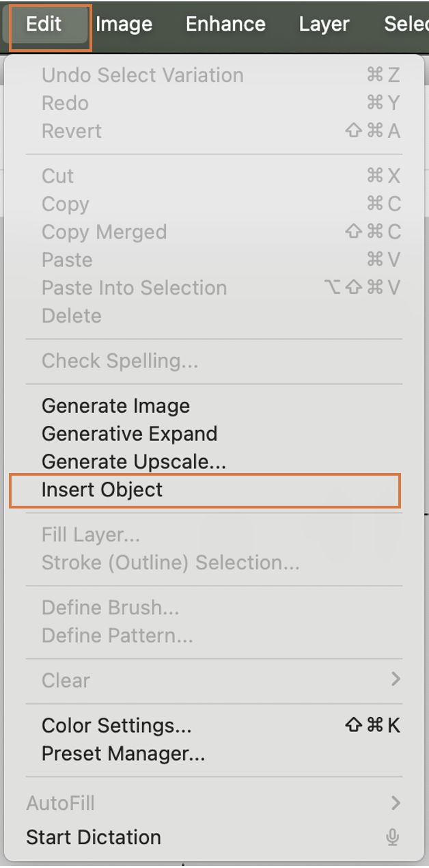This screenshot has height=868, width=429.
Task: Select Fill Layer... entry
Action: [x=205, y=534]
